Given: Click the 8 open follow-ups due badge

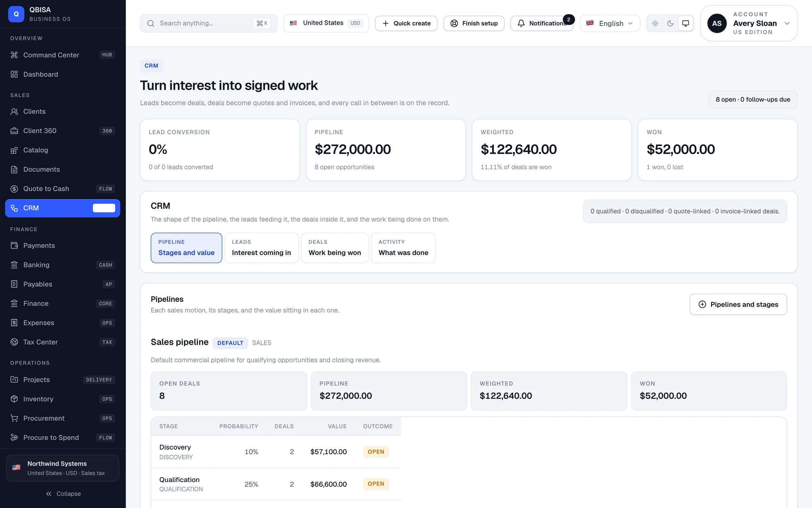Looking at the screenshot, I should pos(753,100).
